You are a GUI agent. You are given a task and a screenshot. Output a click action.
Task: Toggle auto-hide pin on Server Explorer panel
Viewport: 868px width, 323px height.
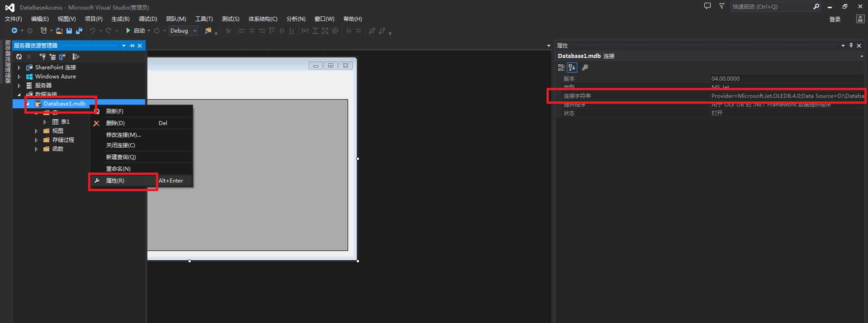[x=132, y=45]
